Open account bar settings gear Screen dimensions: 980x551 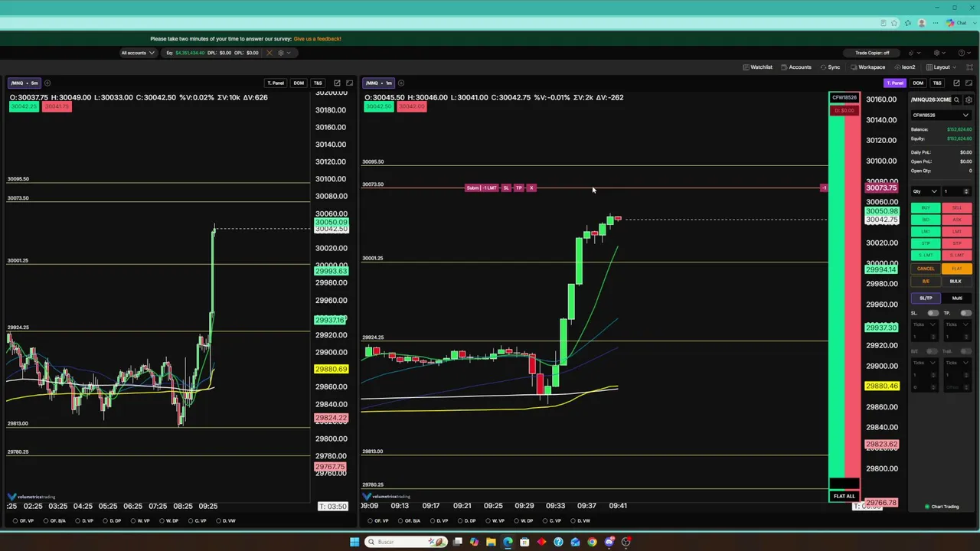coord(280,53)
